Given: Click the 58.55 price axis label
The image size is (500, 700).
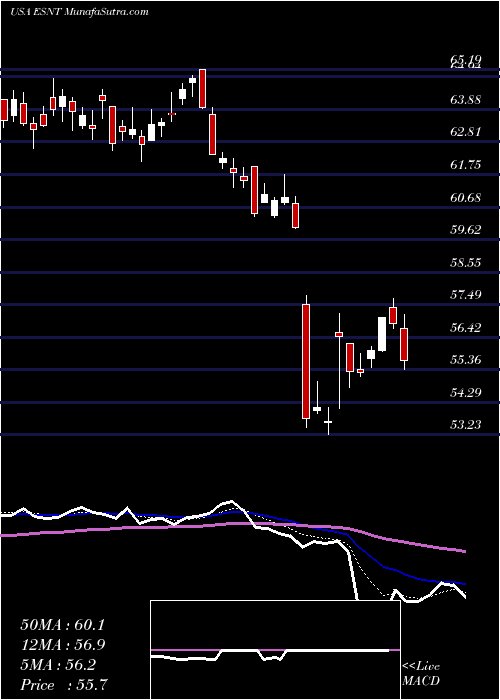Looking at the screenshot, I should pyautogui.click(x=466, y=262).
